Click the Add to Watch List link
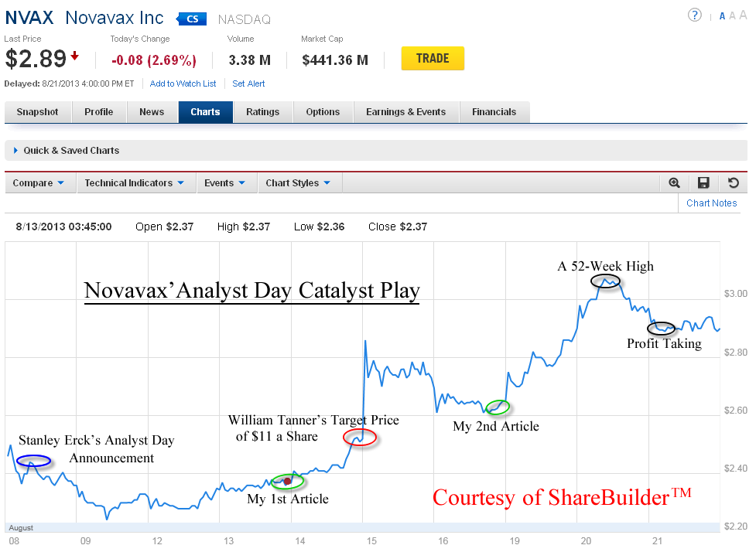This screenshot has height=552, width=756. (x=183, y=83)
